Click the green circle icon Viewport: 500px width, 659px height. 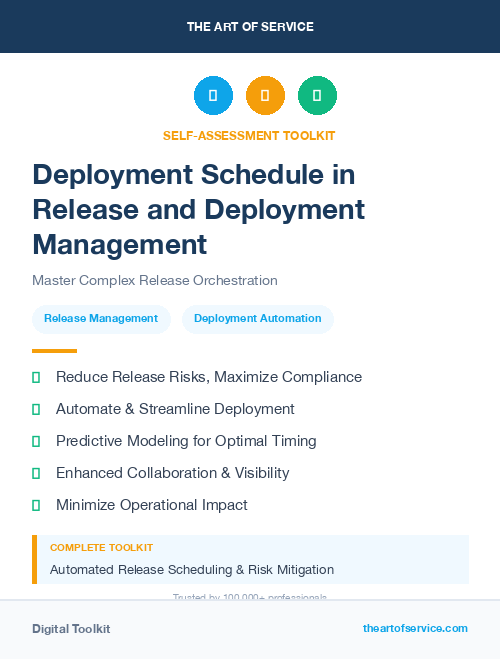[317, 95]
